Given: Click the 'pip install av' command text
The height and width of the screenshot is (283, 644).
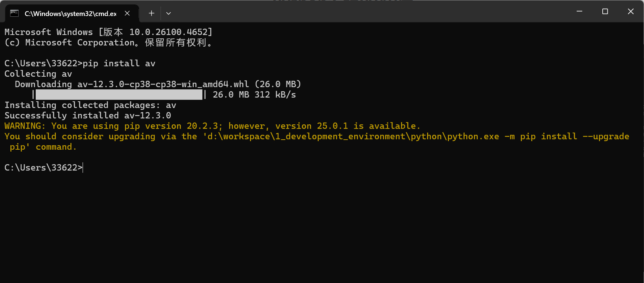Looking at the screenshot, I should [119, 63].
